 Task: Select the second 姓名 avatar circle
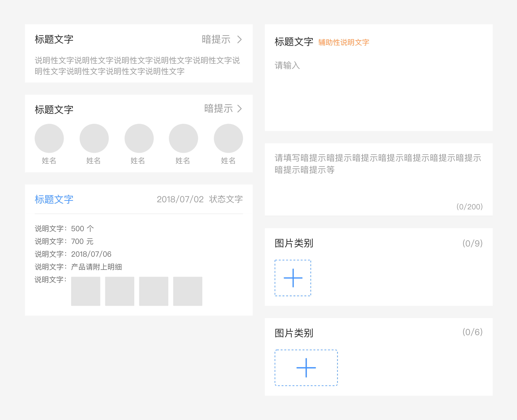(x=94, y=138)
